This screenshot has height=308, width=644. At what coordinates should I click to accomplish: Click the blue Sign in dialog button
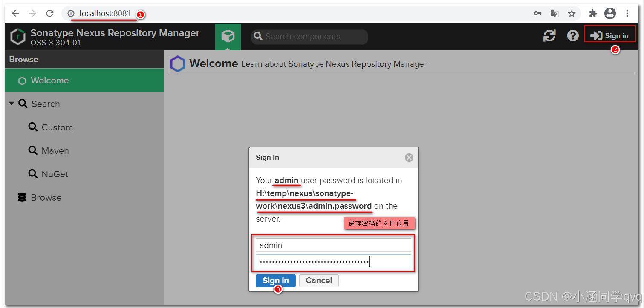tap(275, 280)
